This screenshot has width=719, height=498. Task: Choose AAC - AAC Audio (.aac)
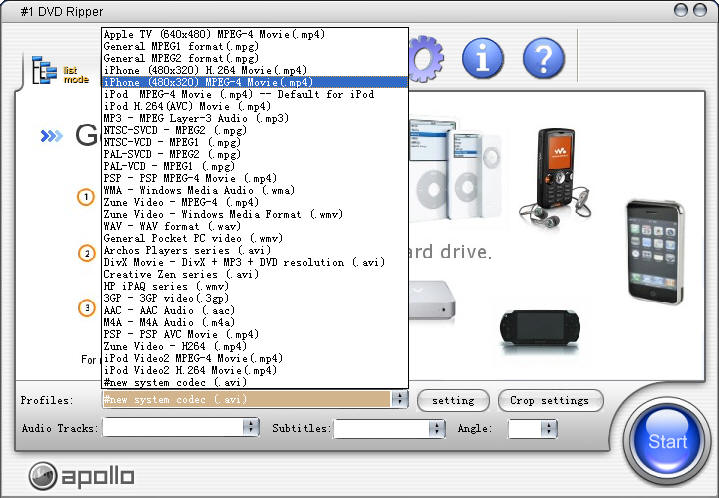254,310
